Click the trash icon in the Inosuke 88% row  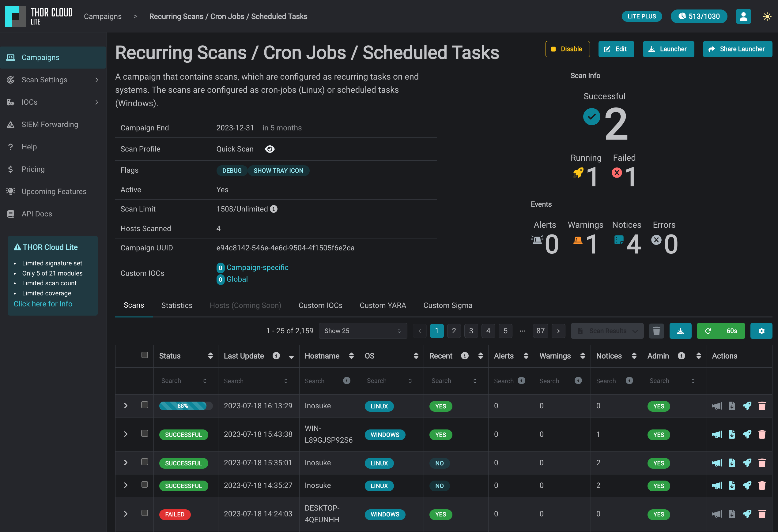pos(762,406)
